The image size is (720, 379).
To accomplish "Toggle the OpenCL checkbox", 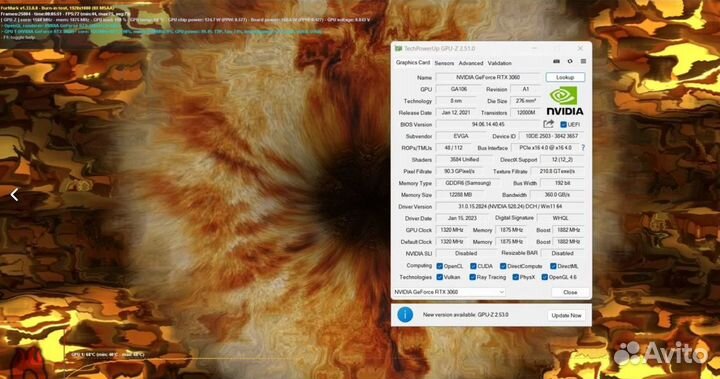I will (x=439, y=266).
